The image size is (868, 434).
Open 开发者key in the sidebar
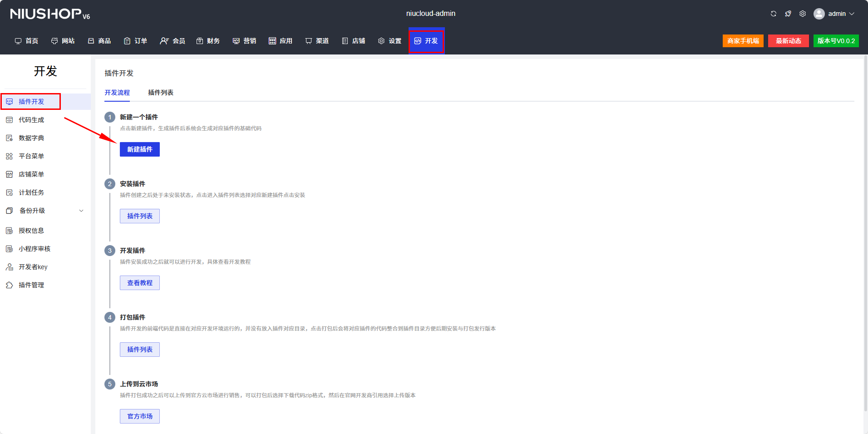click(33, 267)
